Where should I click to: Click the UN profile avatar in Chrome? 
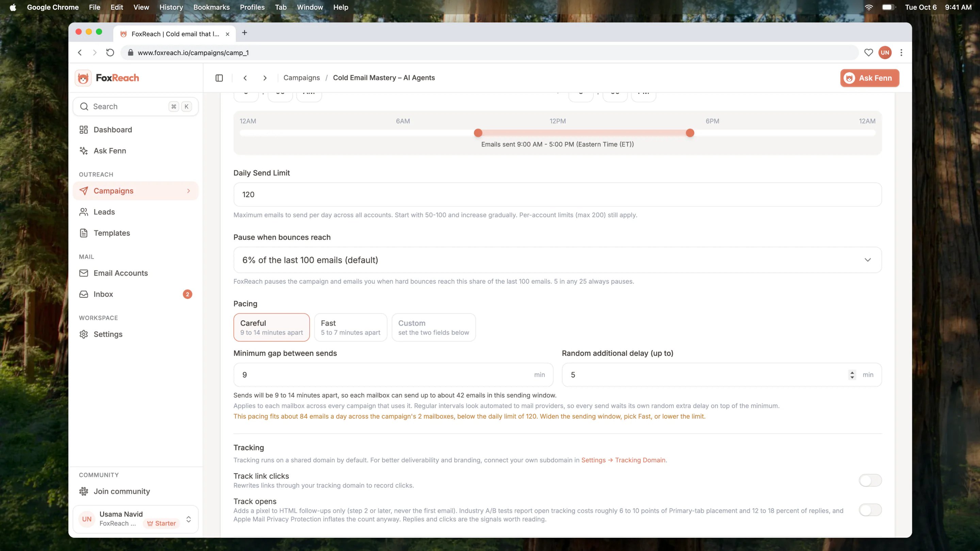885,52
